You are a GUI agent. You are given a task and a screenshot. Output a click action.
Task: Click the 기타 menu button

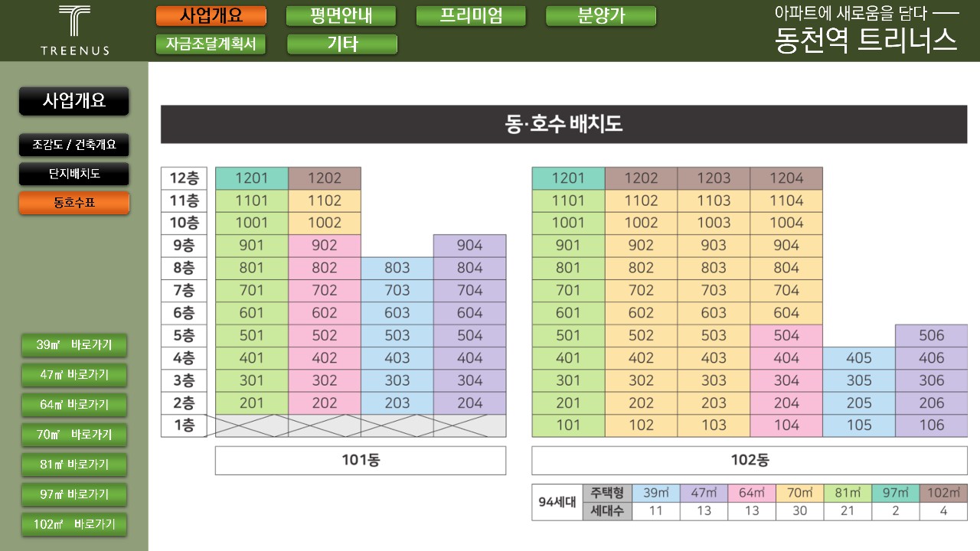coord(342,44)
